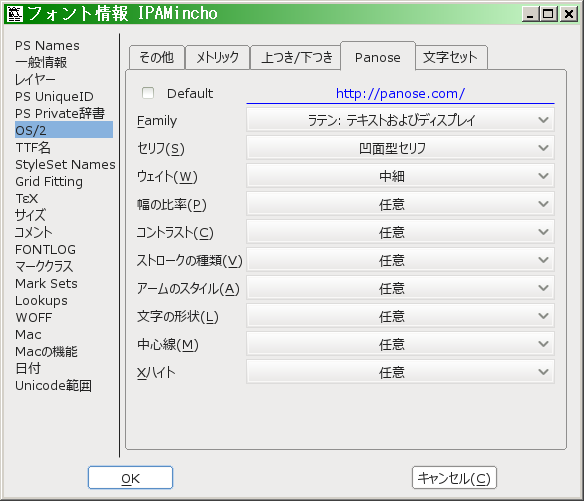The height and width of the screenshot is (501, 584).
Task: Select WOFF in the sidebar
Action: (x=34, y=317)
